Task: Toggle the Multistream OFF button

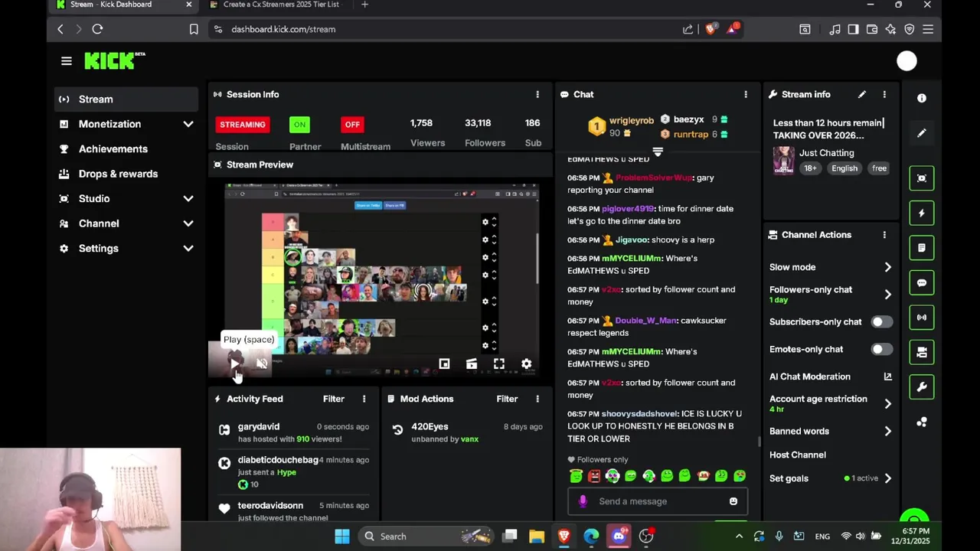Action: (352, 124)
